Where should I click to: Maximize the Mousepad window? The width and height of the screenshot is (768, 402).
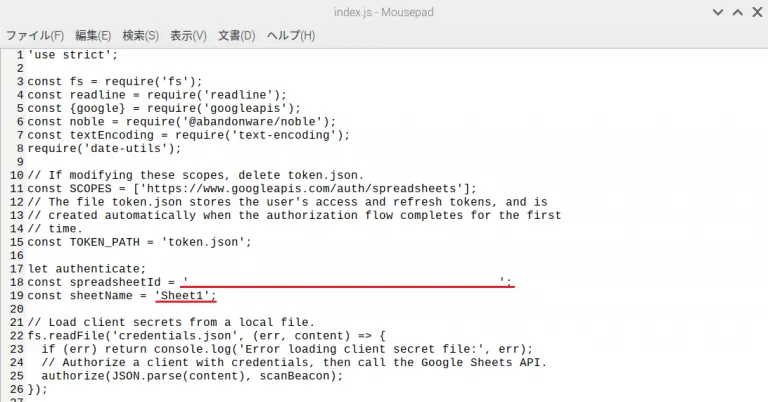[736, 12]
